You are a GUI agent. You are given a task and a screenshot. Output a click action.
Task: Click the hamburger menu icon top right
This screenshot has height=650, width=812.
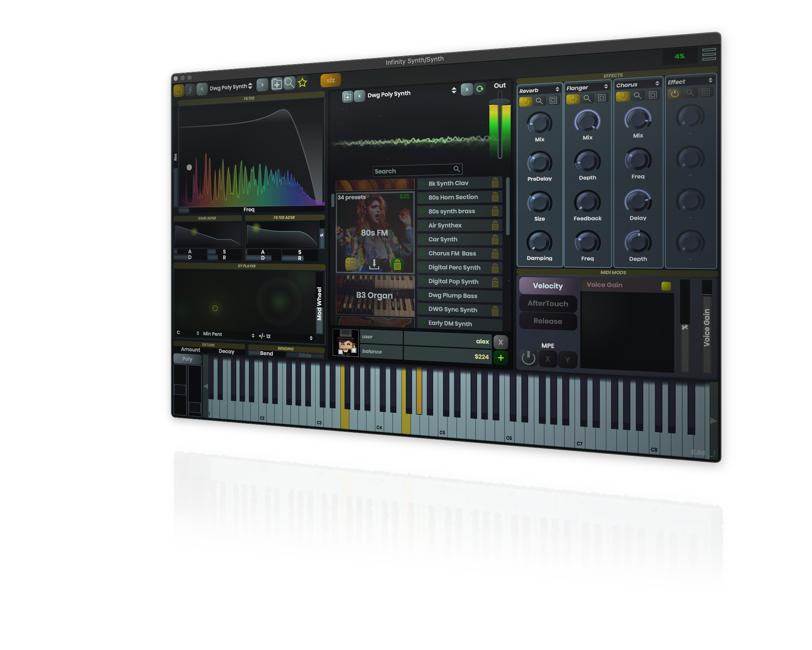pos(709,54)
